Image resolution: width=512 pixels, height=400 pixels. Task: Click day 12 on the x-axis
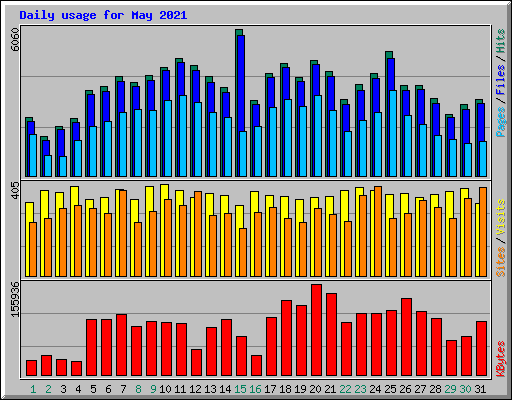point(195,389)
